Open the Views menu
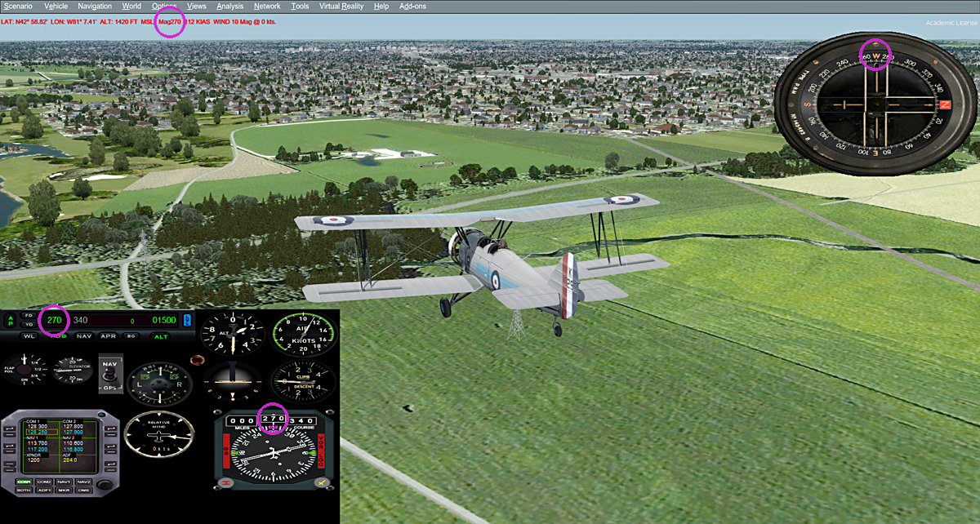This screenshot has height=524, width=980. point(196,6)
